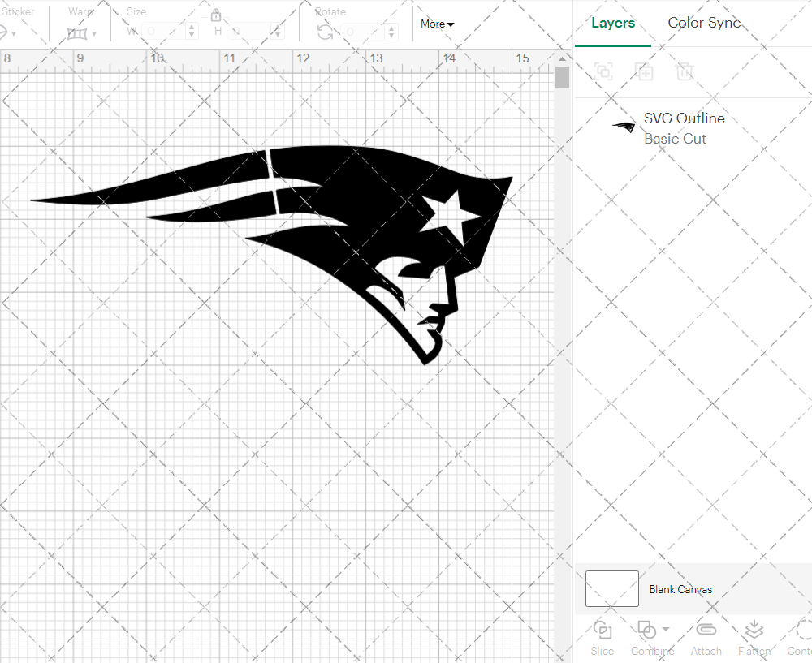Click the Rotate icon in toolbar
The height and width of the screenshot is (663, 812).
coord(325,32)
